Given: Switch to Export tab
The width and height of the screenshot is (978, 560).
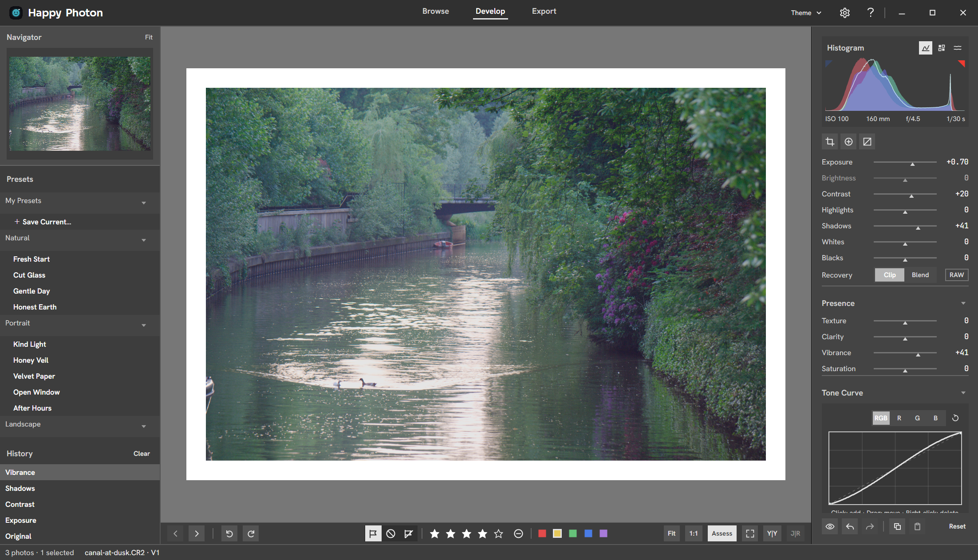Looking at the screenshot, I should click(544, 11).
